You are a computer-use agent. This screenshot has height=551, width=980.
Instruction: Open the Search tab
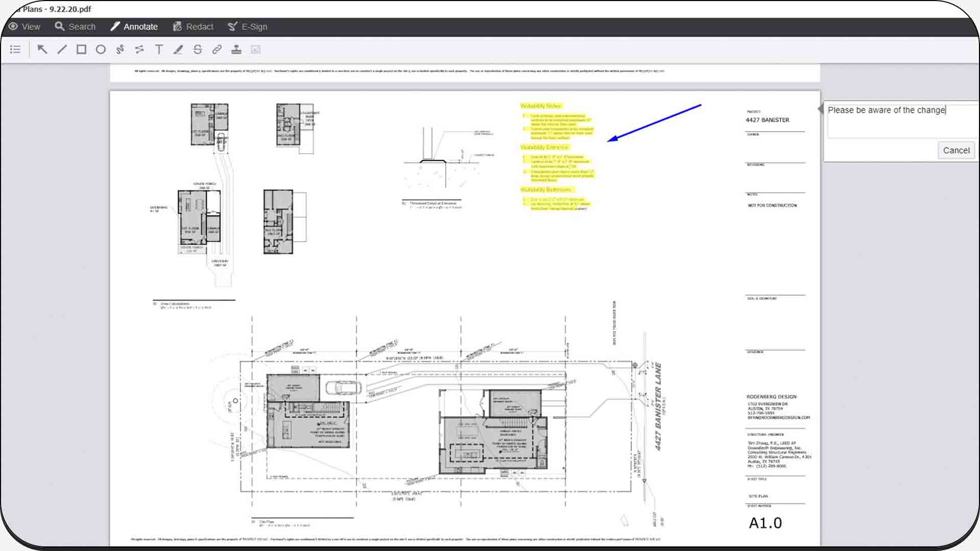(x=75, y=27)
